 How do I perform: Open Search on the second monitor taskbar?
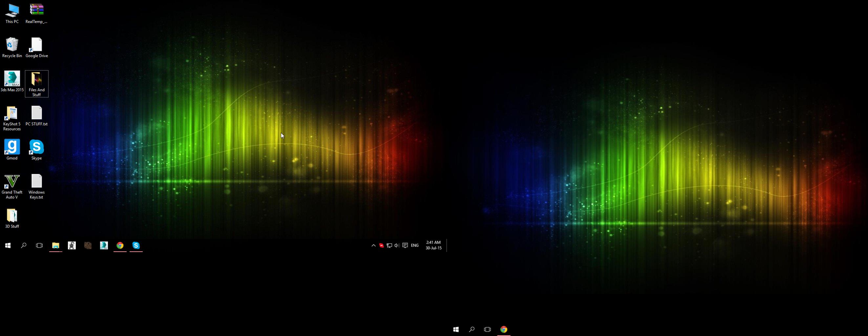pyautogui.click(x=472, y=329)
